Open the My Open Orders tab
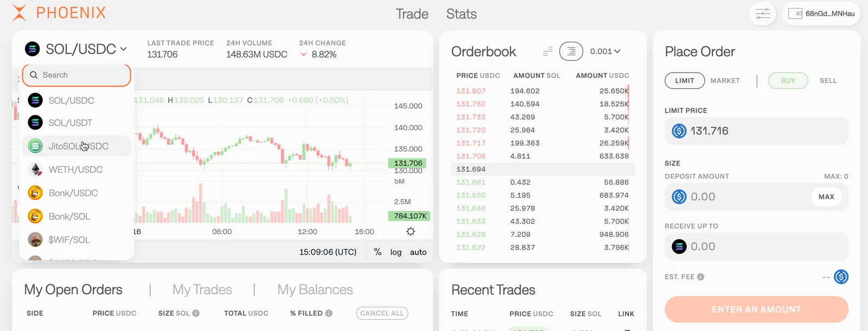 73,290
